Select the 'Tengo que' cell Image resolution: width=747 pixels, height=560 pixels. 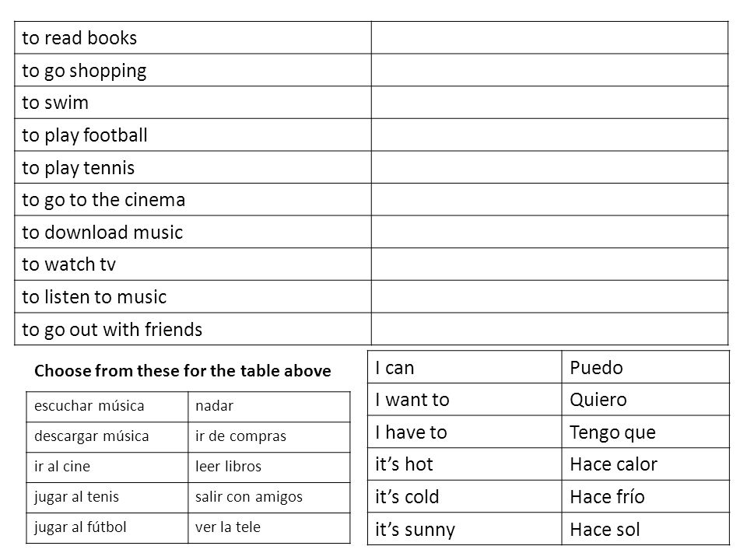pyautogui.click(x=646, y=432)
